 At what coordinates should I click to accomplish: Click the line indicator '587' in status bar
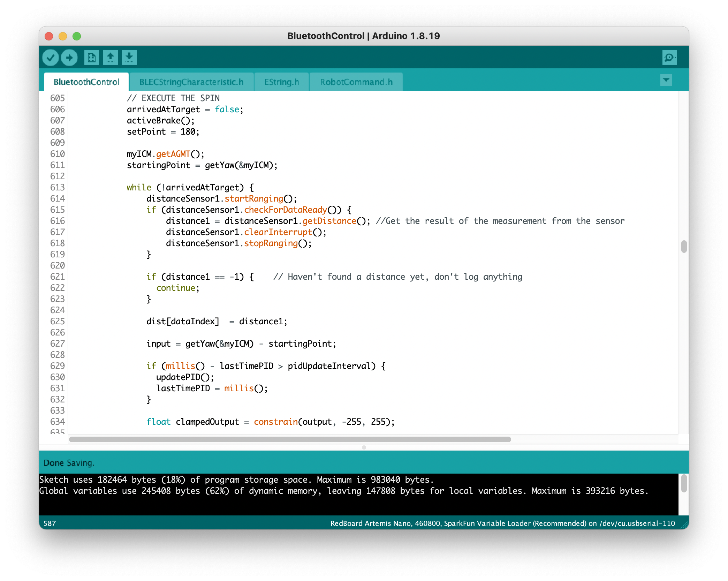[x=50, y=523]
